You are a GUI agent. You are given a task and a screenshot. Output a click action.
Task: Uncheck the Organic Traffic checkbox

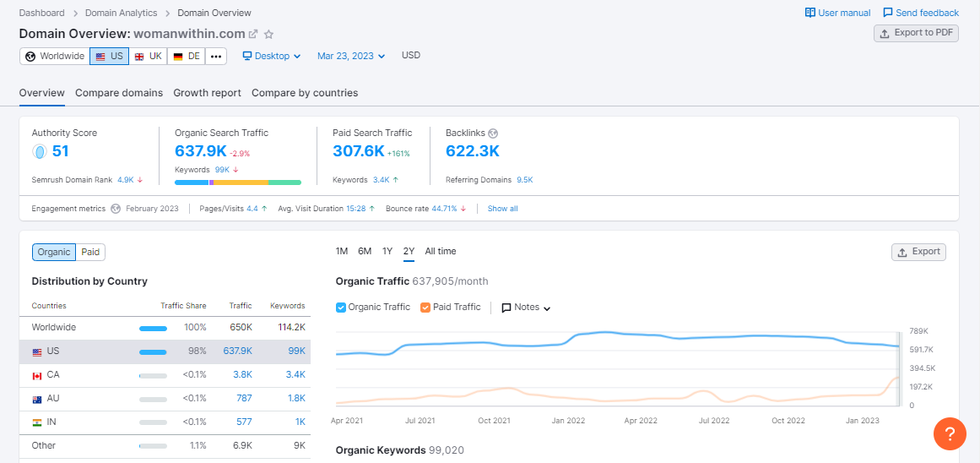341,308
